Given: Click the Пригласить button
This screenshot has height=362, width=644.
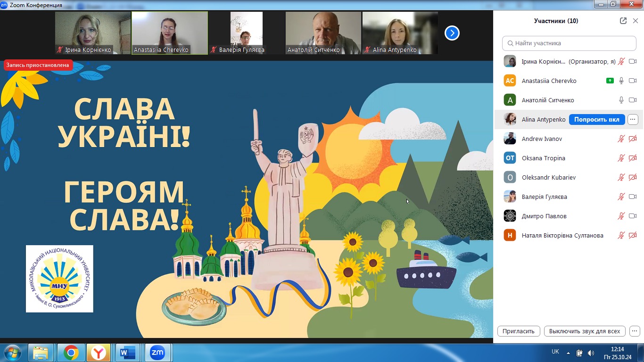Looking at the screenshot, I should click(x=518, y=331).
